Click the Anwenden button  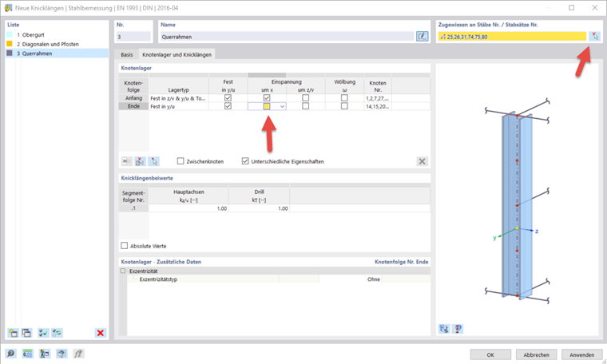(581, 354)
